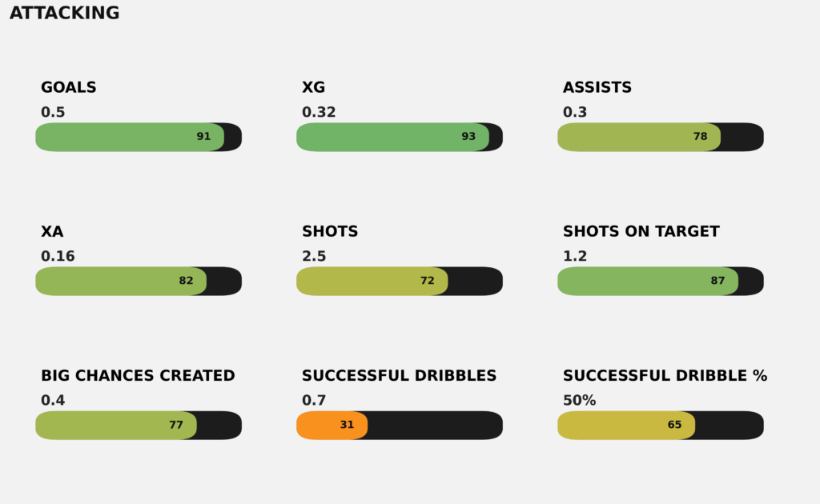Select the GOALS stat label

(69, 88)
